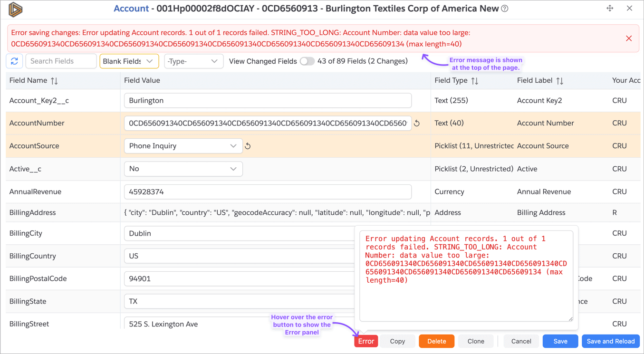Open the Blank Fields dropdown
The image size is (644, 354).
tap(129, 61)
